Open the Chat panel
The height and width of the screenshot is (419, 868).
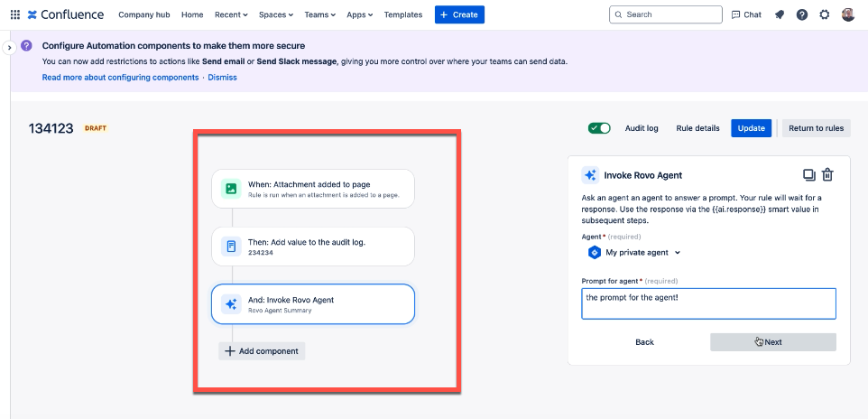click(x=746, y=14)
